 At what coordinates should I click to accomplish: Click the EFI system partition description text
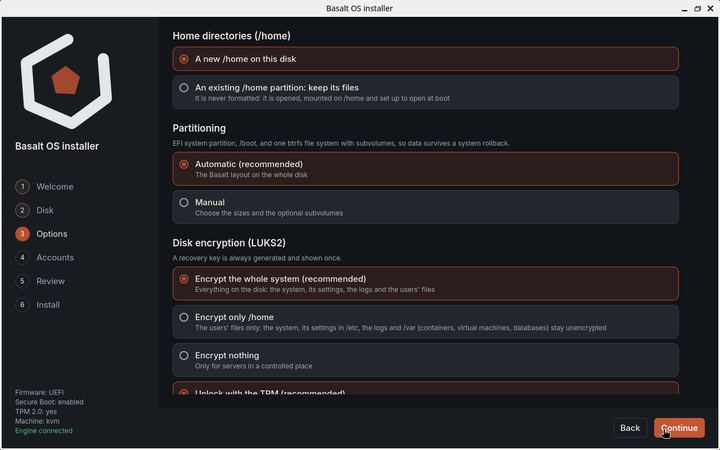coord(341,143)
